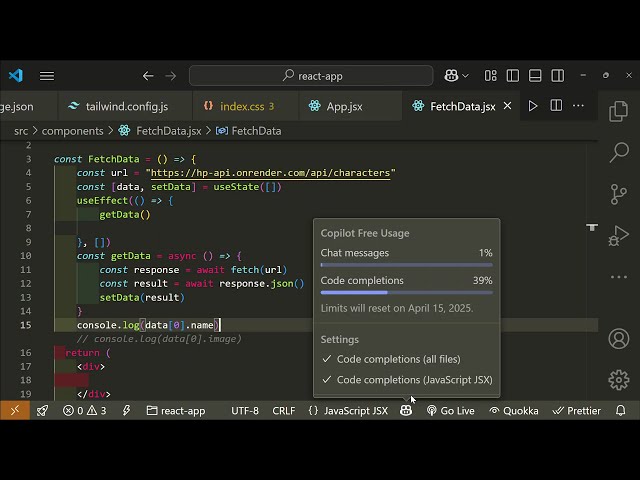Open the Search view in the activity bar

tap(619, 152)
